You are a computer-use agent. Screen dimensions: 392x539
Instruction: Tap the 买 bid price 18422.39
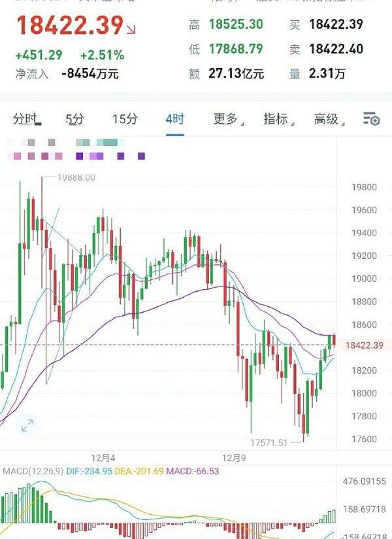click(335, 25)
